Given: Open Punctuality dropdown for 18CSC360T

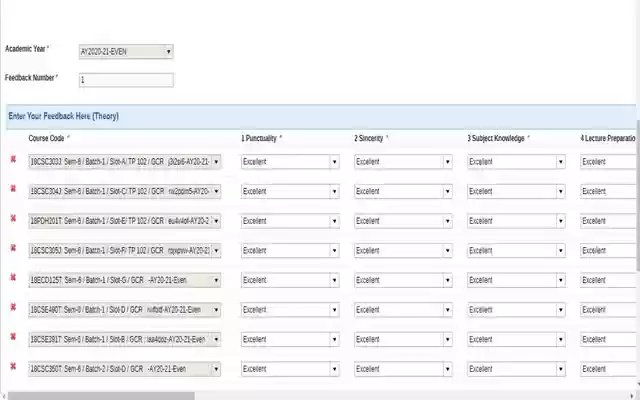Looking at the screenshot, I should (290, 369).
